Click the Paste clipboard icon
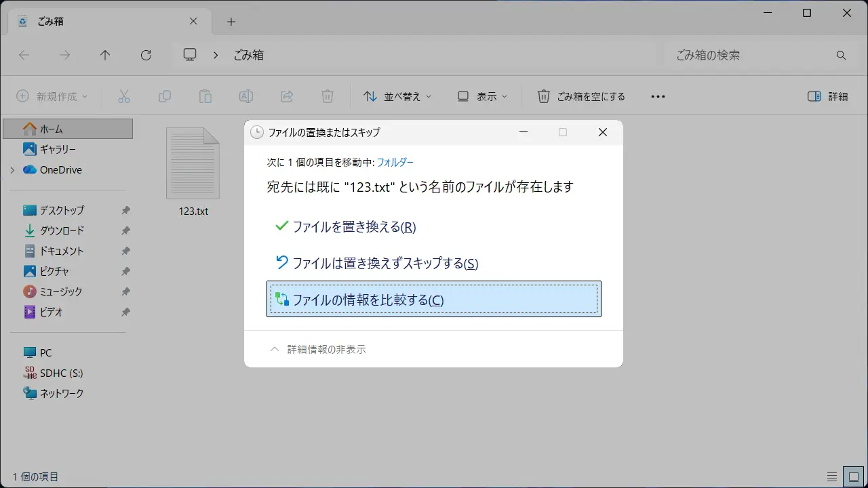The height and width of the screenshot is (488, 868). click(205, 96)
